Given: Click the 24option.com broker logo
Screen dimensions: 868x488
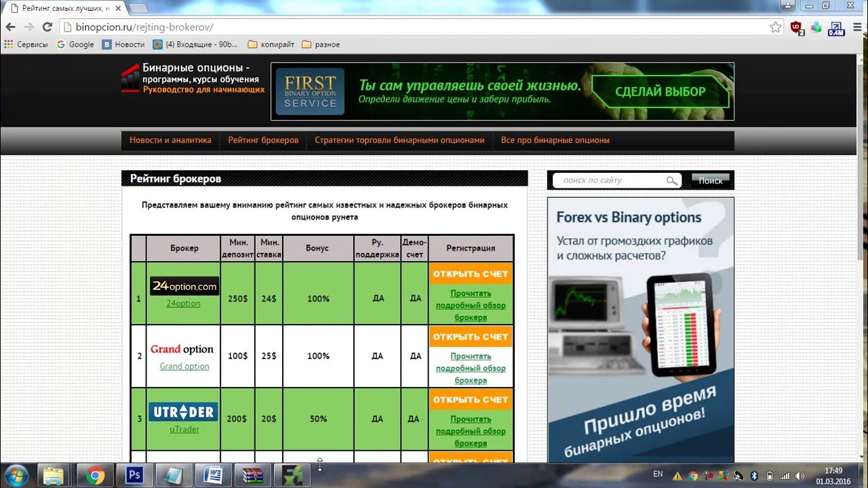Looking at the screenshot, I should [184, 286].
